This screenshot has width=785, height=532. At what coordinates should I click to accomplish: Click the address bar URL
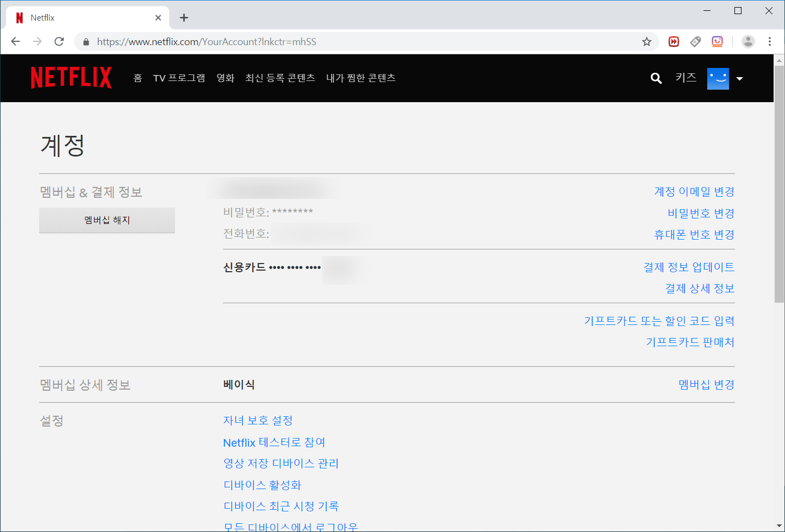(207, 42)
